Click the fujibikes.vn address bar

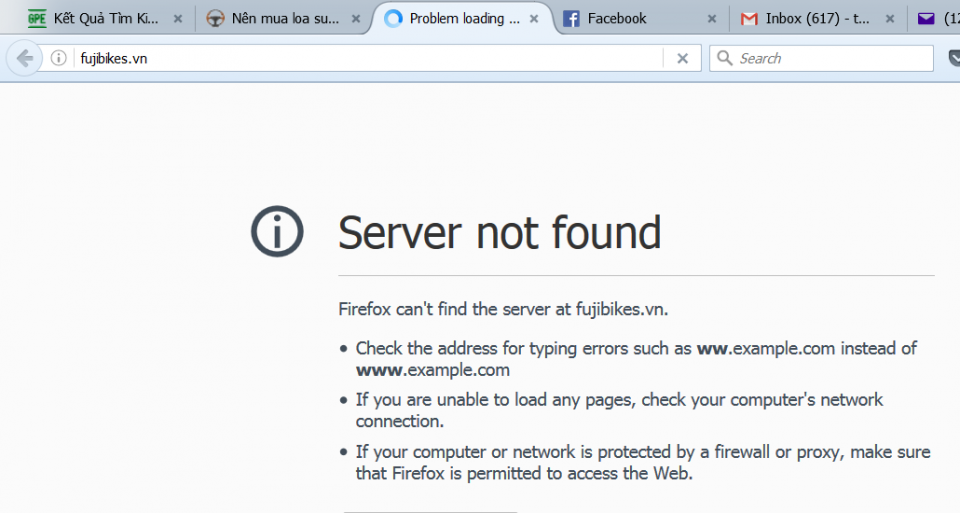coord(360,58)
